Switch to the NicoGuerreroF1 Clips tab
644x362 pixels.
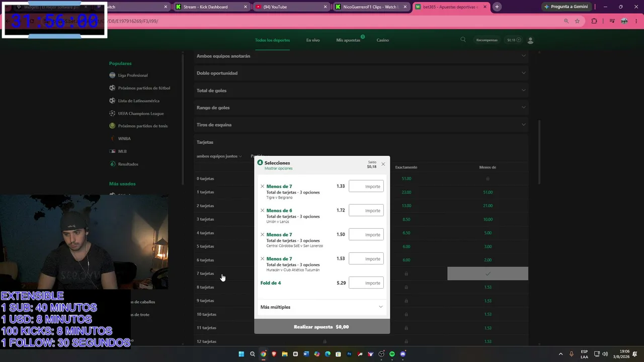tap(371, 7)
